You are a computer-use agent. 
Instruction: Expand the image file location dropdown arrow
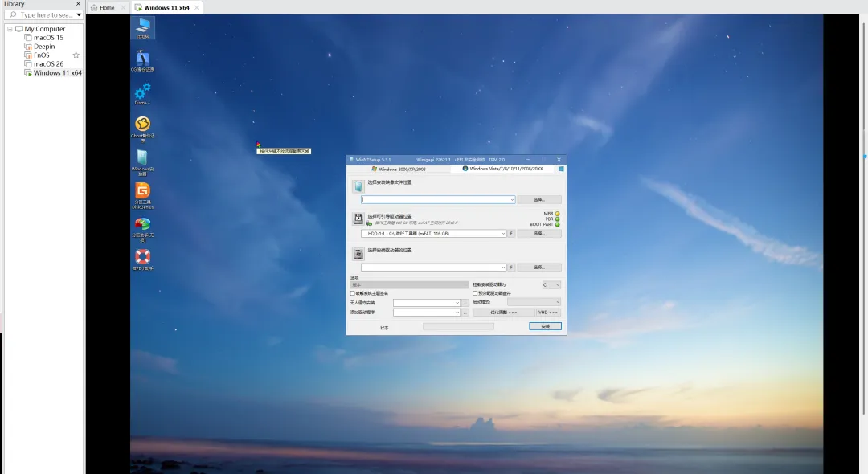[x=511, y=200]
